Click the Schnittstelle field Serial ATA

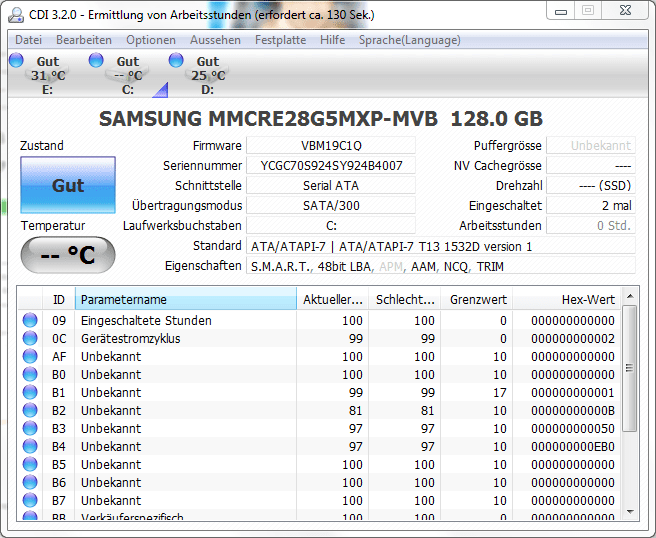331,186
